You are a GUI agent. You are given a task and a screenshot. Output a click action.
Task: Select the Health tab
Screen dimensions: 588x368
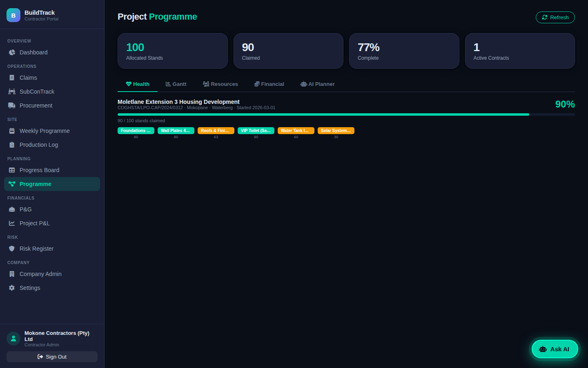(138, 84)
